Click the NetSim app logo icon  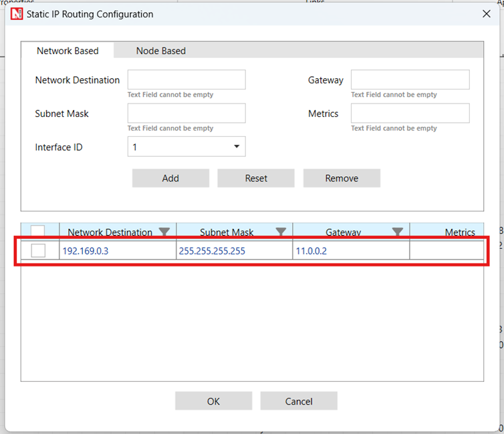(16, 14)
